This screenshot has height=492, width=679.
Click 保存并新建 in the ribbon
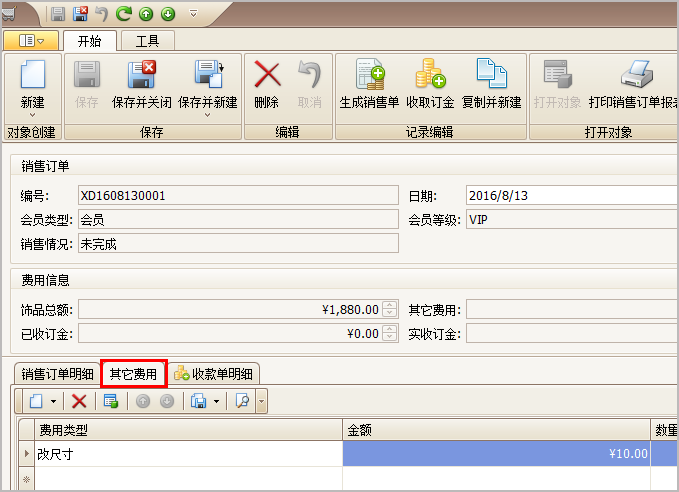click(x=208, y=84)
